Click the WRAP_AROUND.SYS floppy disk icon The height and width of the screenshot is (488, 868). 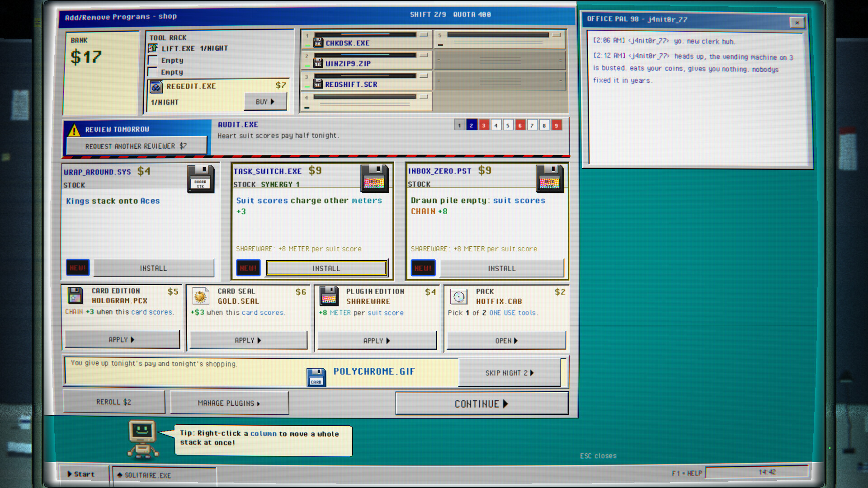pyautogui.click(x=201, y=179)
